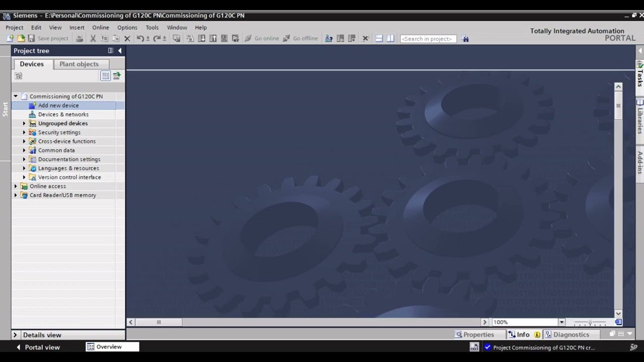The image size is (644, 362).
Task: Click the Copy icon in toolbar
Action: click(x=105, y=38)
